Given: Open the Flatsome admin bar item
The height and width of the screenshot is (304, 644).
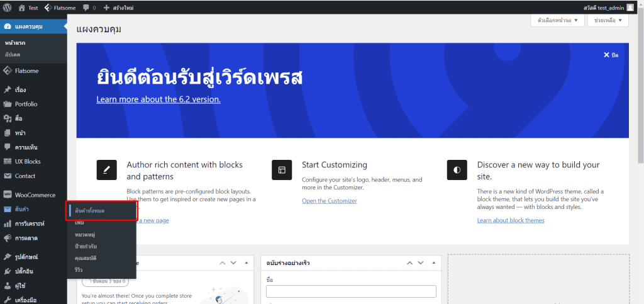Looking at the screenshot, I should pyautogui.click(x=60, y=8).
